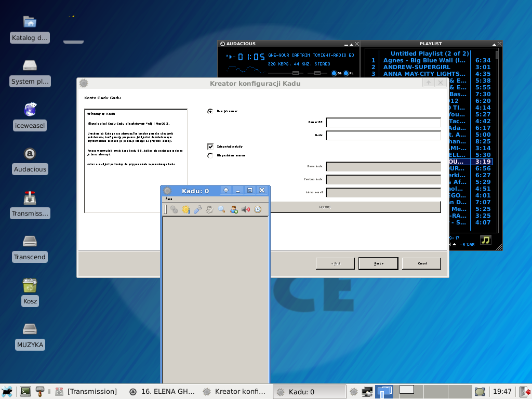This screenshot has width=532, height=399.
Task: Click the network monitor tray icon
Action: [367, 392]
